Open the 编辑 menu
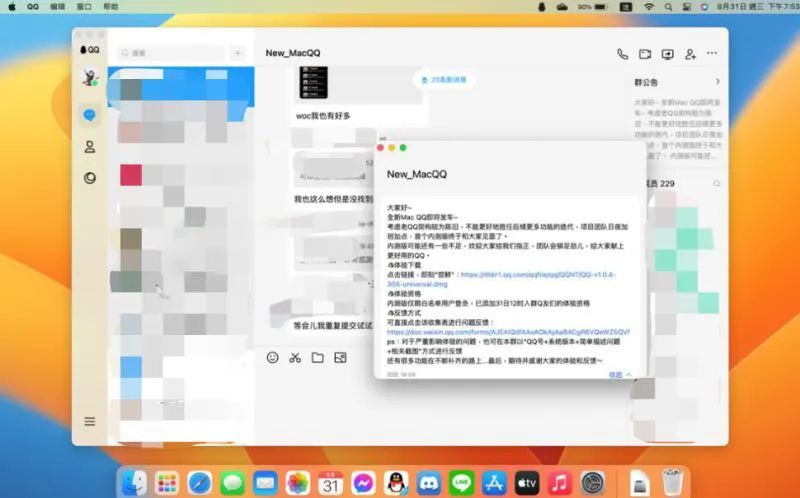The width and height of the screenshot is (800, 498). [57, 7]
